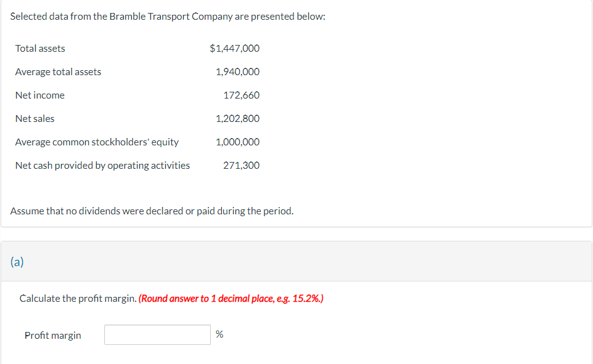Select the dividends assumption sentence
Image resolution: width=593 pixels, height=364 pixels.
[x=152, y=211]
